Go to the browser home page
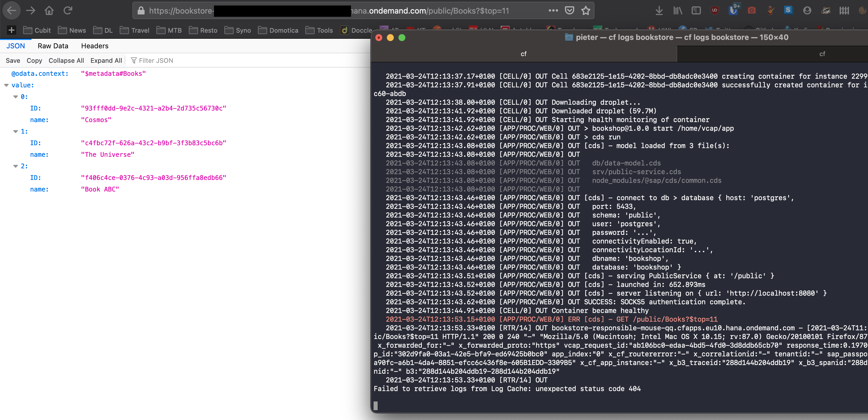Screen dimensions: 868x420 tap(49, 10)
